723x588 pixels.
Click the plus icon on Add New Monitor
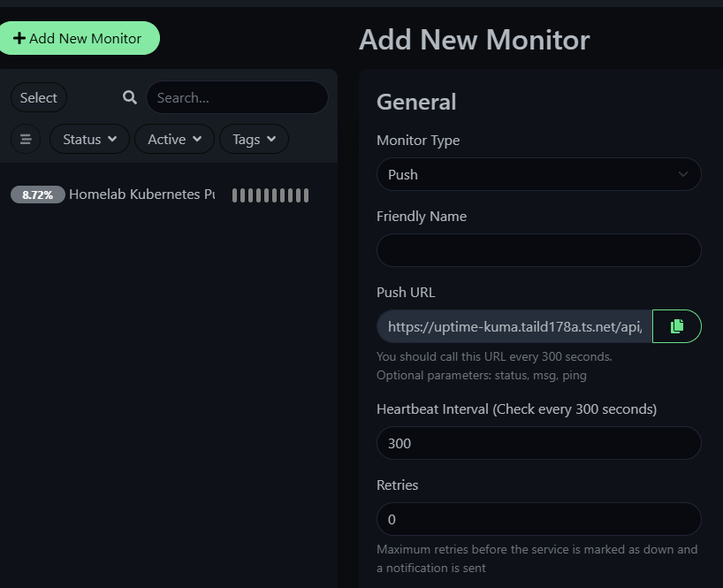[19, 38]
